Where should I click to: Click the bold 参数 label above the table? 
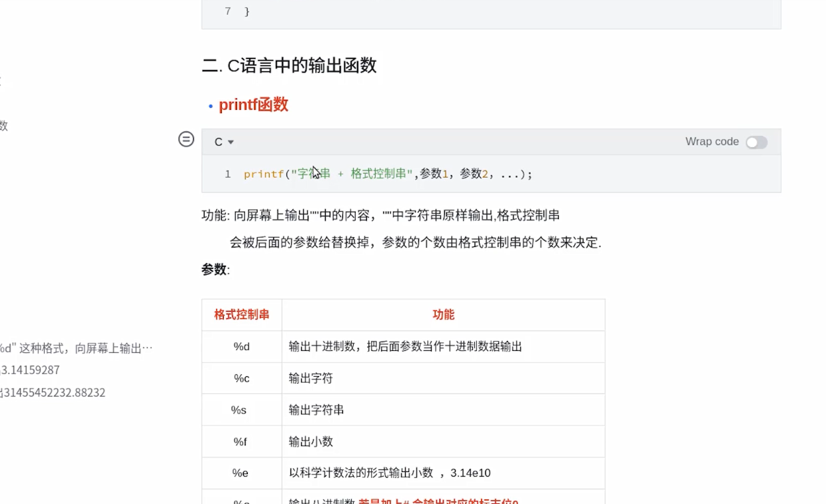click(x=214, y=270)
